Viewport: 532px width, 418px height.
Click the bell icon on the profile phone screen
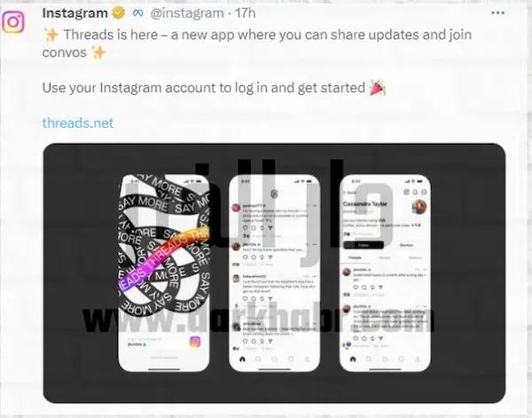(x=415, y=193)
